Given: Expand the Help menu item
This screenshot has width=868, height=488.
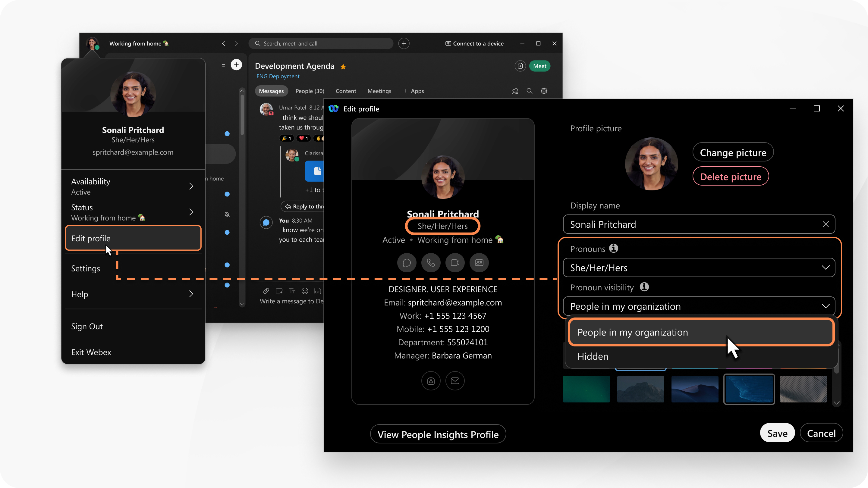Looking at the screenshot, I should click(133, 294).
